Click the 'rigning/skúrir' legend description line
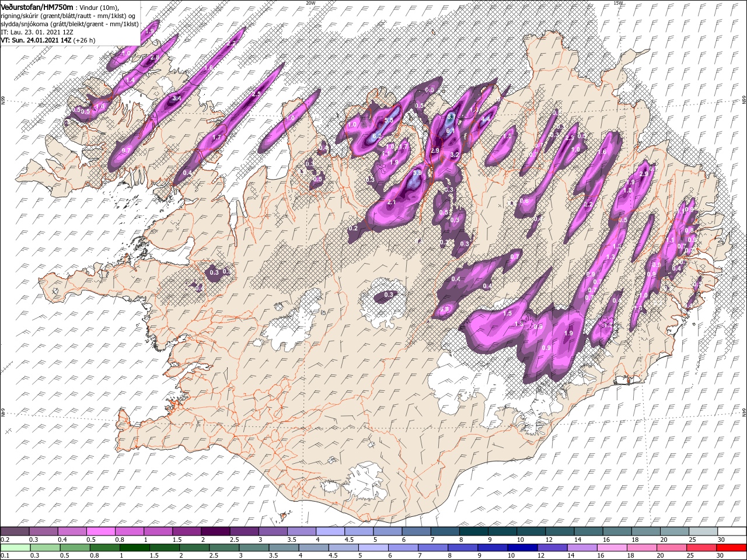The image size is (747, 560). tap(68, 15)
